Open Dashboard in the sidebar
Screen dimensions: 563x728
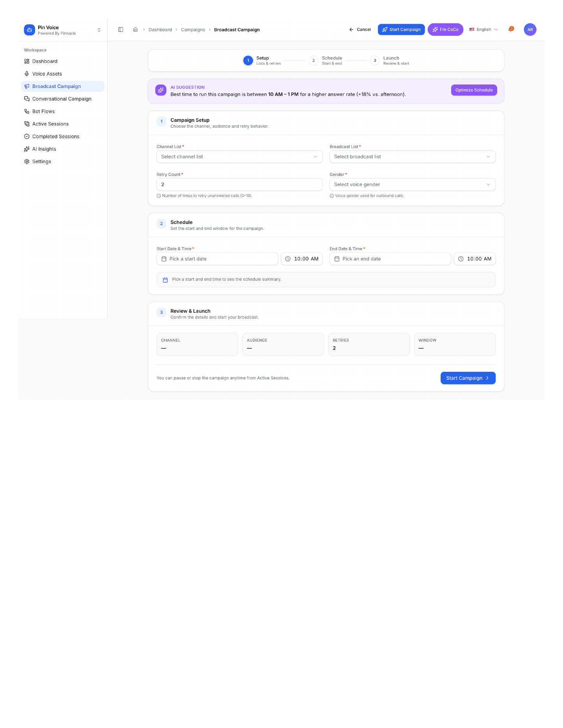63,62
